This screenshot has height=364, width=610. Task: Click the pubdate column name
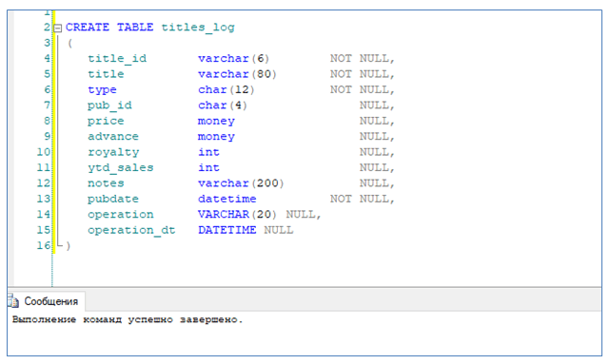[x=113, y=199]
